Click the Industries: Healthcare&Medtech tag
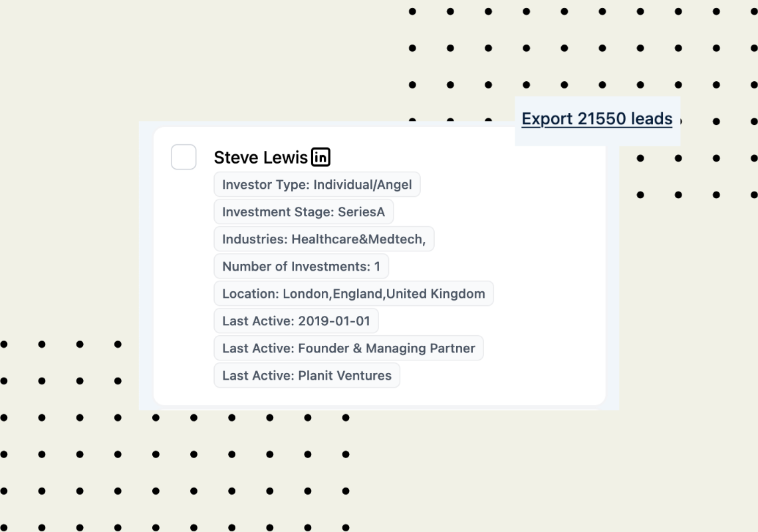This screenshot has height=532, width=758. (x=324, y=239)
